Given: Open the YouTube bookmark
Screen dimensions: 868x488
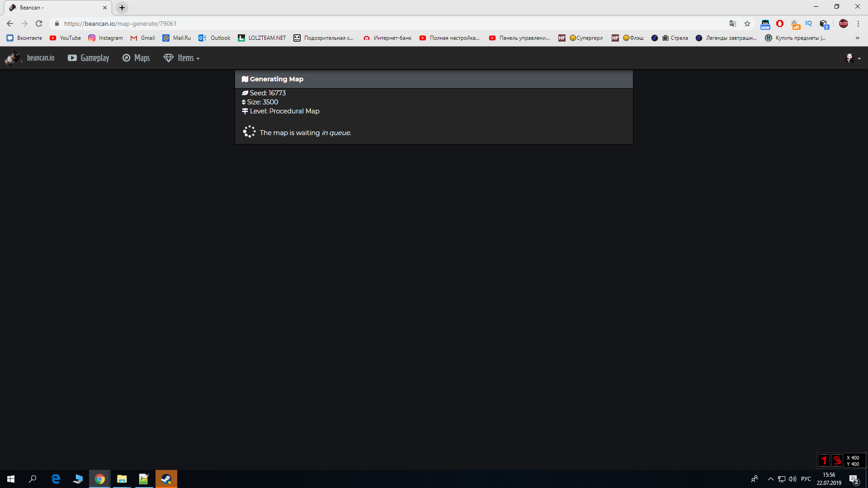Looking at the screenshot, I should coord(65,38).
